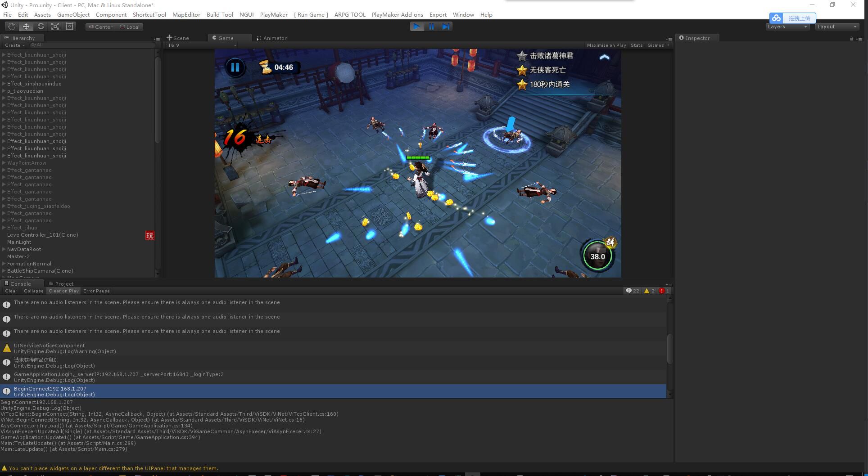Switch to the Project tab
This screenshot has height=476, width=868.
click(61, 284)
